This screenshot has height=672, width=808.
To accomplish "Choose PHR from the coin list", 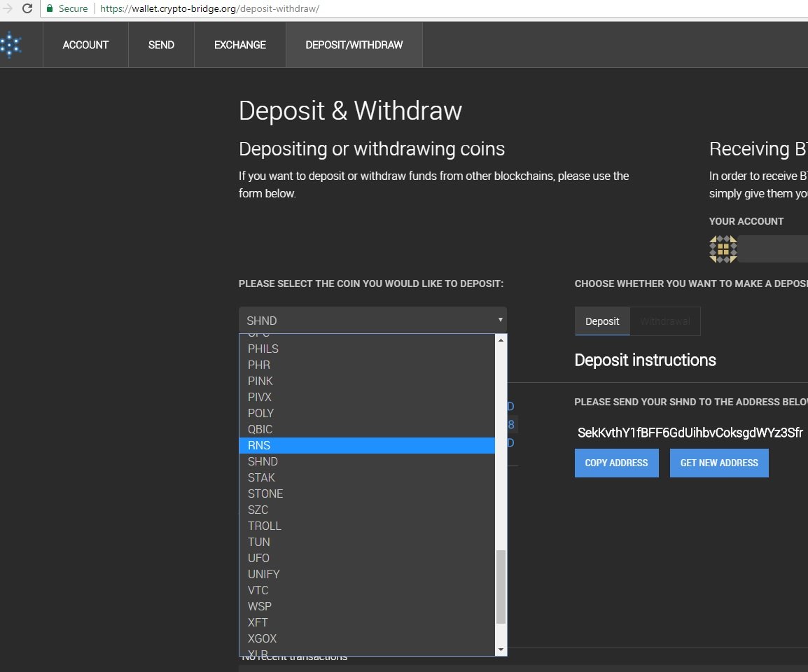I will (x=367, y=365).
